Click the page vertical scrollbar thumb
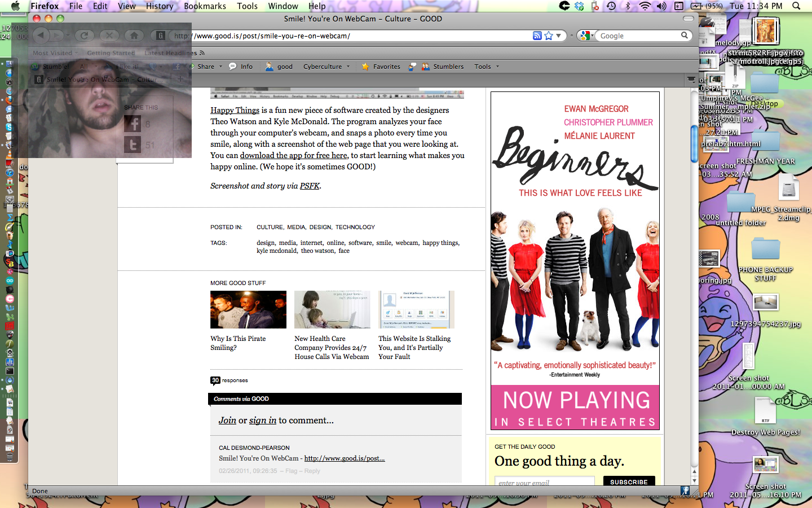The height and width of the screenshot is (508, 812). [x=694, y=144]
